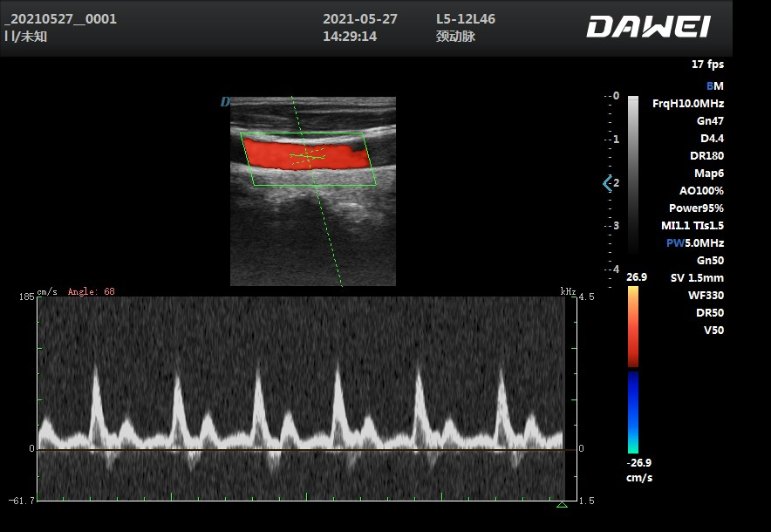Select the 'WF330' wall filter value
This screenshot has width=771, height=532.
coord(706,296)
